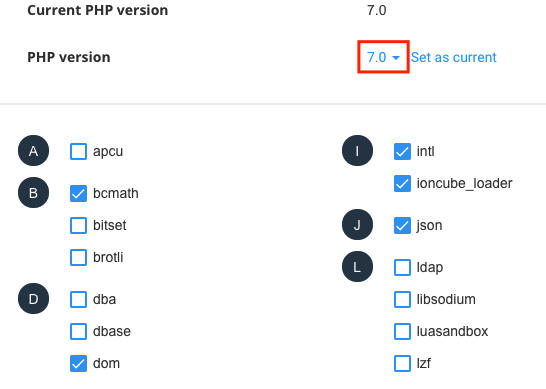The height and width of the screenshot is (389, 546).
Task: Enable the apcu extension checkbox
Action: (x=78, y=151)
